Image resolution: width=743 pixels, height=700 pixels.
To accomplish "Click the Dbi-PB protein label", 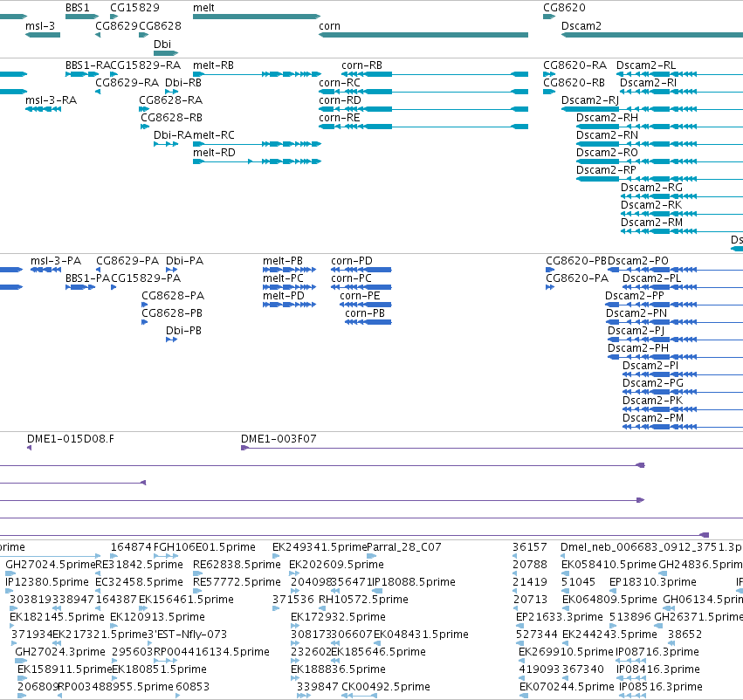I will pos(184,331).
